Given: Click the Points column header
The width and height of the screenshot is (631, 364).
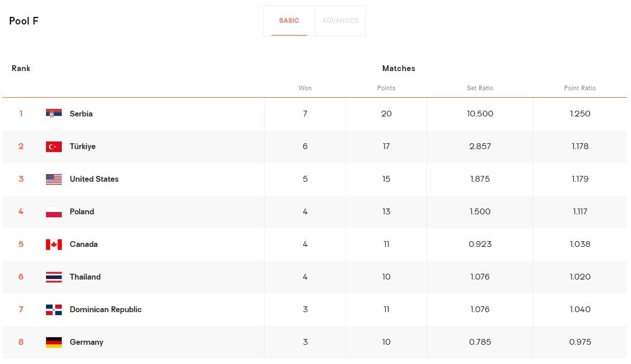Looking at the screenshot, I should coord(386,88).
